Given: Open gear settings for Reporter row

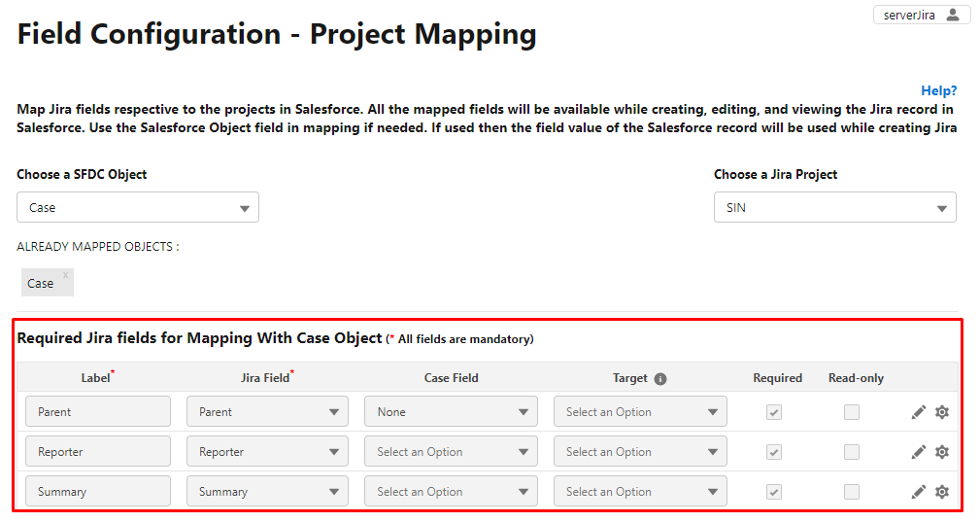Looking at the screenshot, I should click(x=942, y=452).
